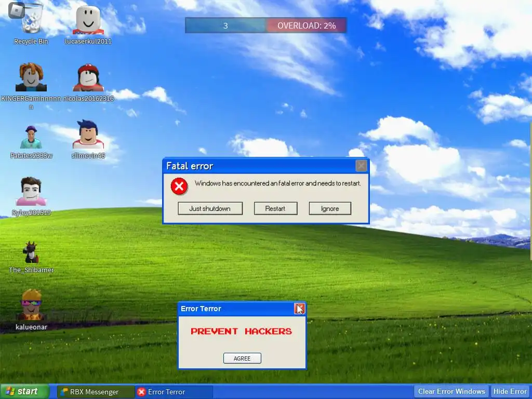Select the Ryley201519 avatar icon
532x399 pixels.
pos(31,192)
